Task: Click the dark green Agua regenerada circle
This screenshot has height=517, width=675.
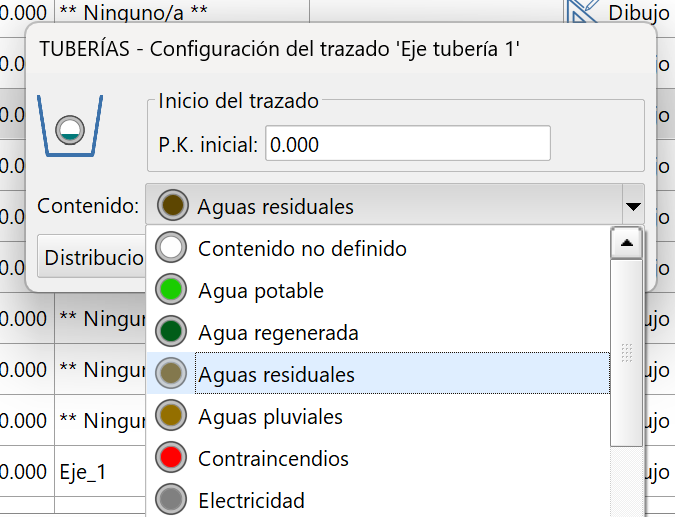Action: click(171, 331)
